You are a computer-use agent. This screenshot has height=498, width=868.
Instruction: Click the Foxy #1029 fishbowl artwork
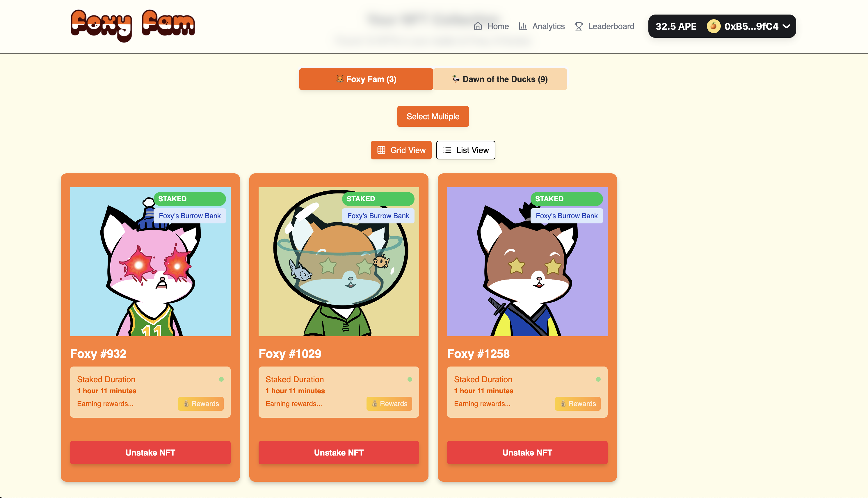[x=339, y=262]
